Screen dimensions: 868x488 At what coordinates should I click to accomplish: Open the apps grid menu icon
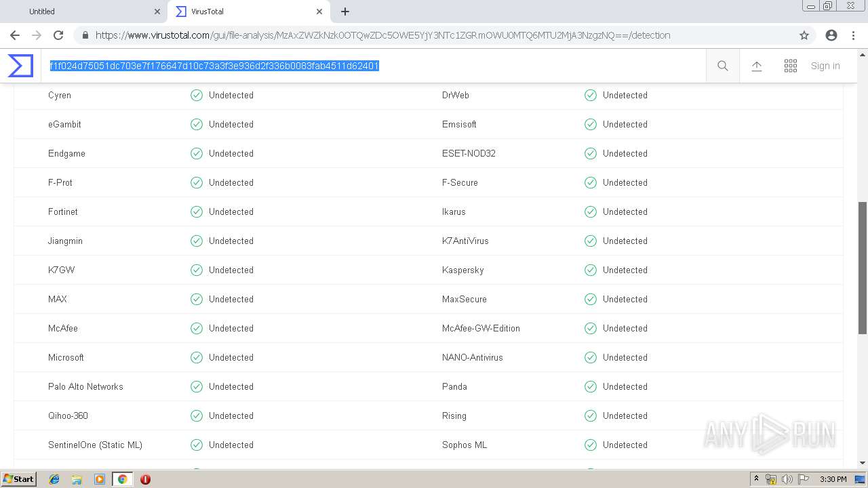click(x=791, y=66)
